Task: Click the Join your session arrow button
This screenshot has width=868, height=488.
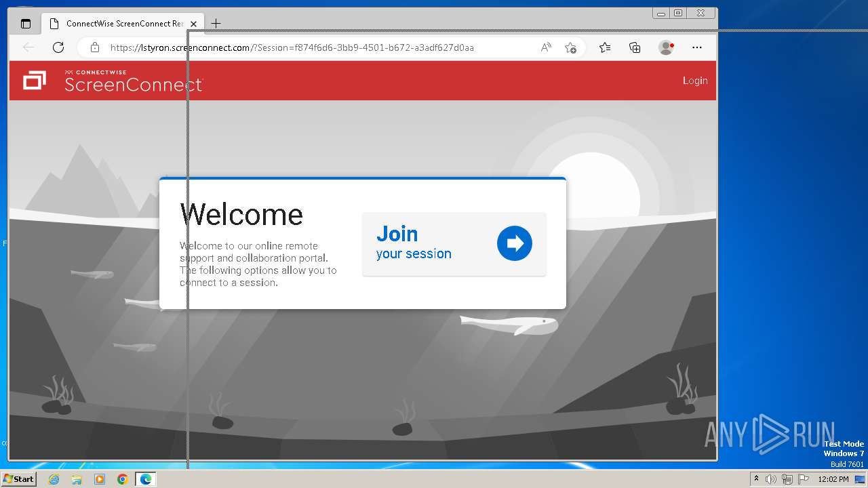Action: [x=515, y=243]
